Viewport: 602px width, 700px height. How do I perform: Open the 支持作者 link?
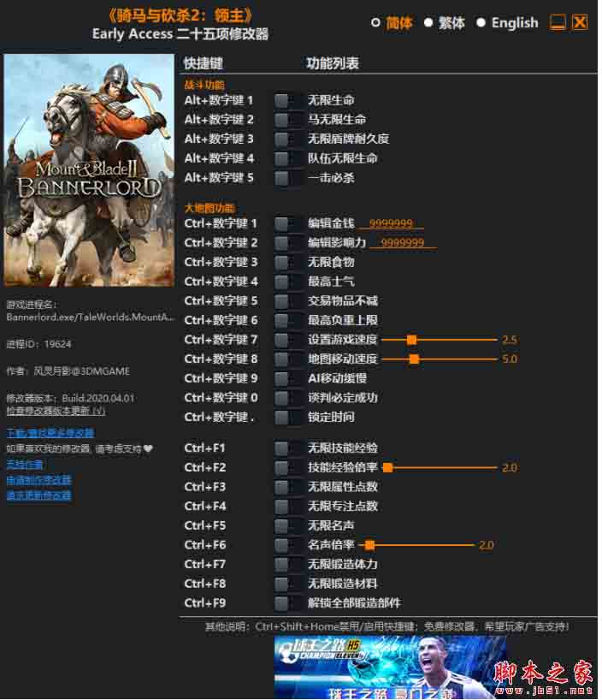tap(25, 465)
